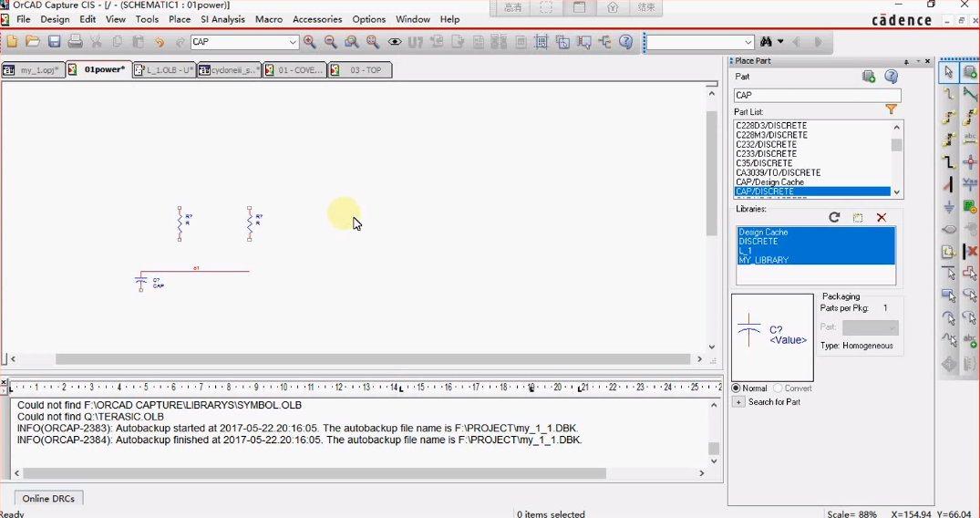Click the Add Library button
Screen dimensions: 980x518
point(858,217)
